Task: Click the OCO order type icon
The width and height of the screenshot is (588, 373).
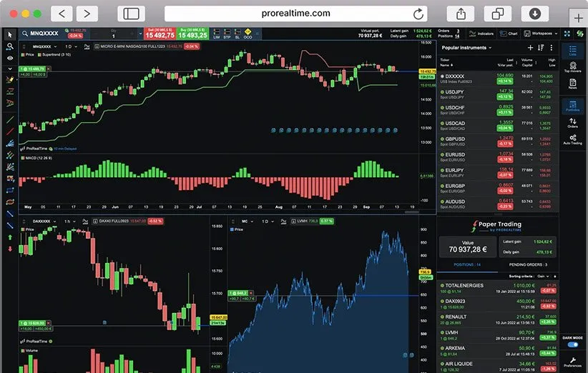Action: (248, 34)
